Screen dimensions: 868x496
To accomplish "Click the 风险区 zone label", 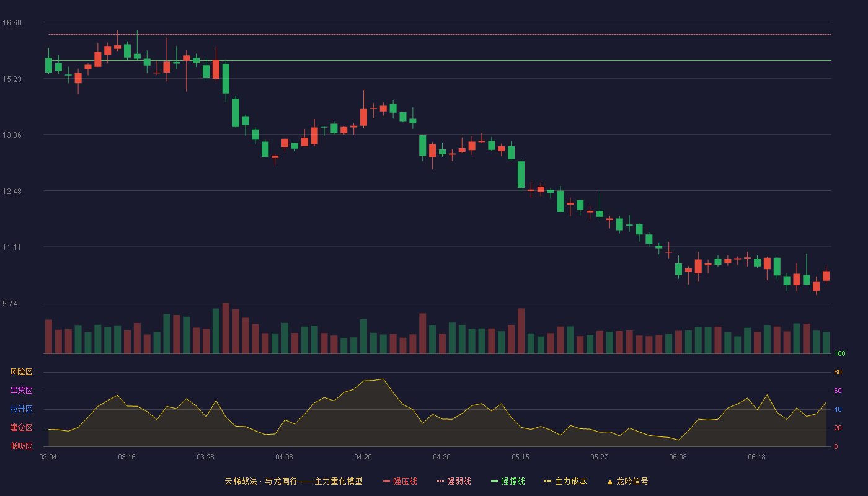I will [21, 372].
